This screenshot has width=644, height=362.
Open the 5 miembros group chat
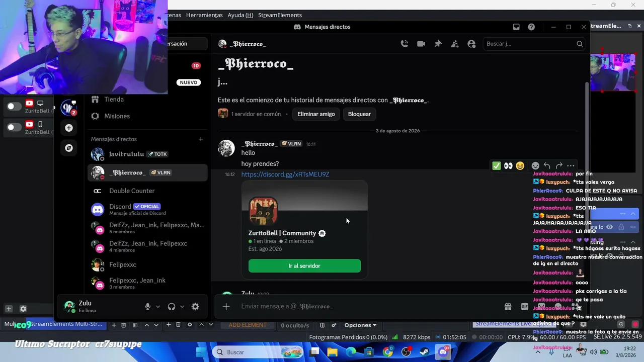click(x=147, y=228)
